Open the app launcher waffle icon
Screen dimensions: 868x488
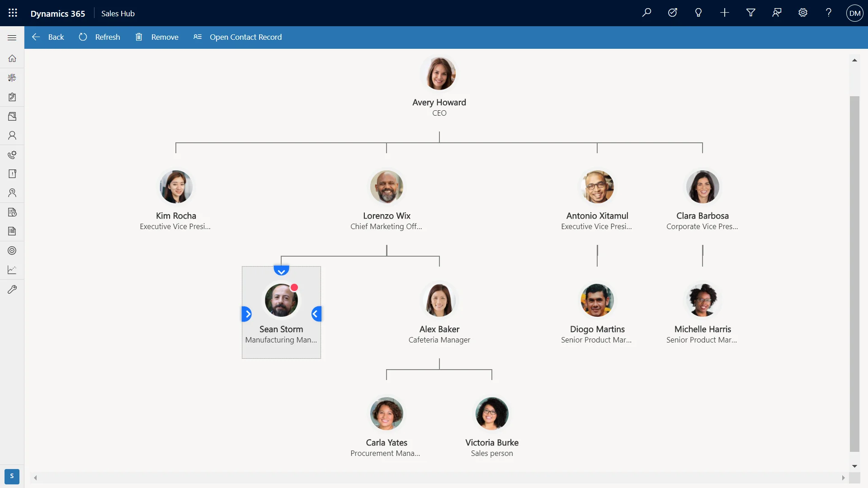[x=13, y=13]
